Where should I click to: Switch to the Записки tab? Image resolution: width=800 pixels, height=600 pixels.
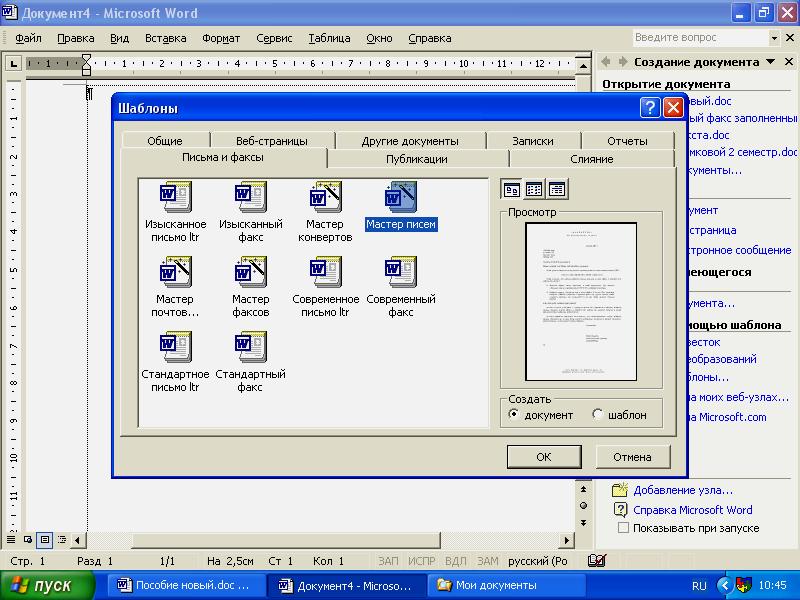[x=533, y=140]
